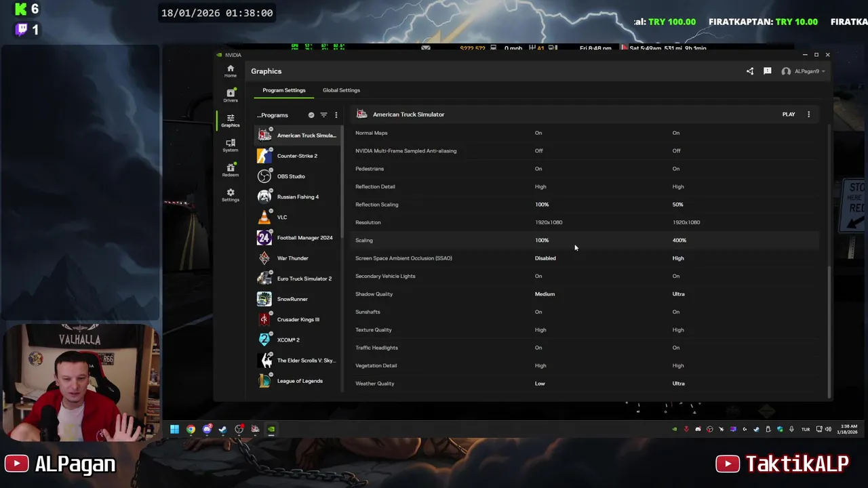The height and width of the screenshot is (488, 868).
Task: Open Shadow Quality current value Medium
Action: pyautogui.click(x=545, y=294)
